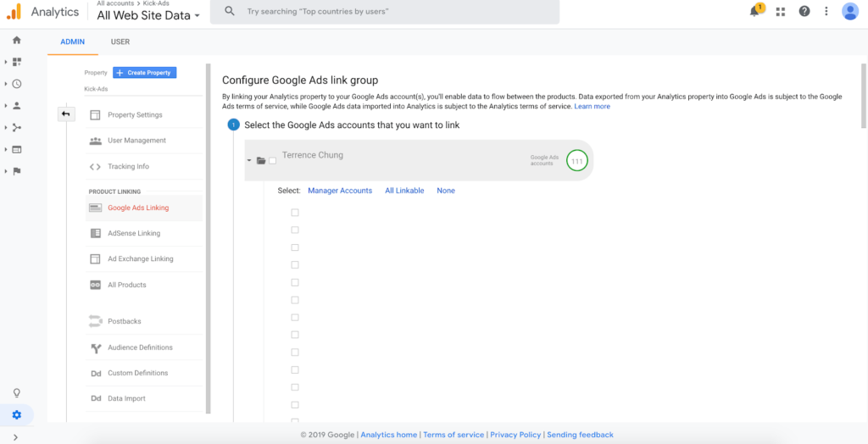This screenshot has width=868, height=444.
Task: Expand the left navigation with bottom chevron
Action: pos(15,437)
